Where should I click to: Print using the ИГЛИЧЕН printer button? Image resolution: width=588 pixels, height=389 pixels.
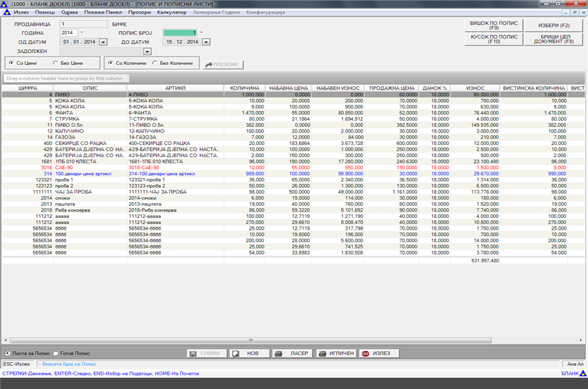[x=335, y=353]
